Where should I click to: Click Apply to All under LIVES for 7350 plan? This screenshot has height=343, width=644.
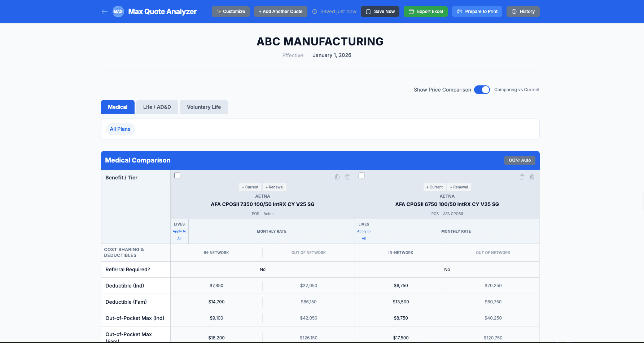coord(179,235)
